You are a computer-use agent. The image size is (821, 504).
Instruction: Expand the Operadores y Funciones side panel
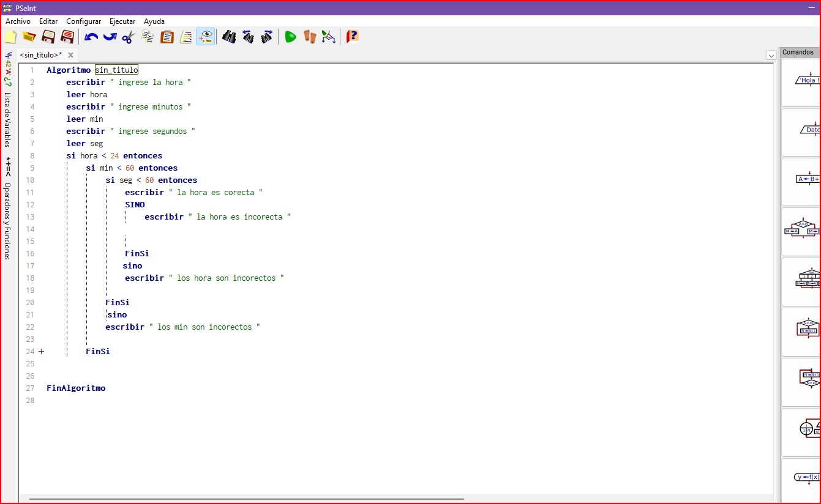click(7, 220)
